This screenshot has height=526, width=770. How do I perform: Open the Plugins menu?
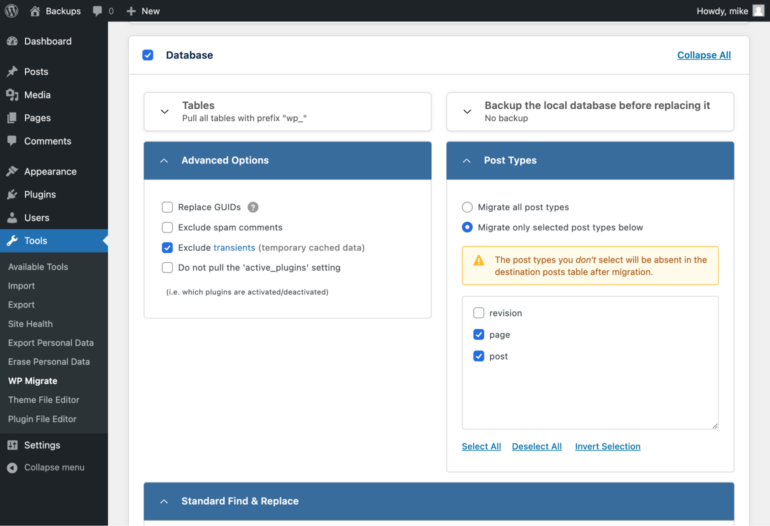click(40, 194)
